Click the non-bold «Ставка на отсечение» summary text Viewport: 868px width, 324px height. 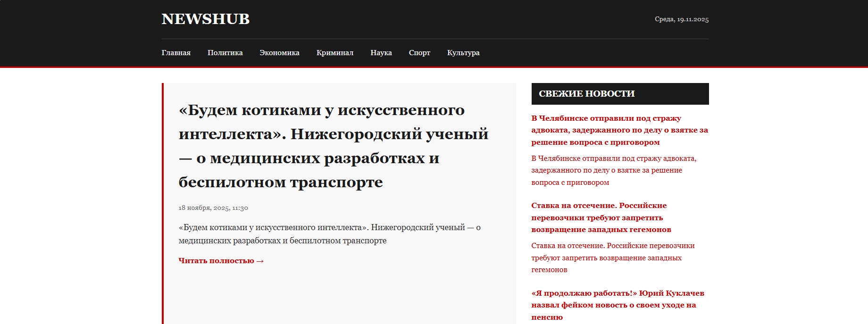[x=612, y=258]
